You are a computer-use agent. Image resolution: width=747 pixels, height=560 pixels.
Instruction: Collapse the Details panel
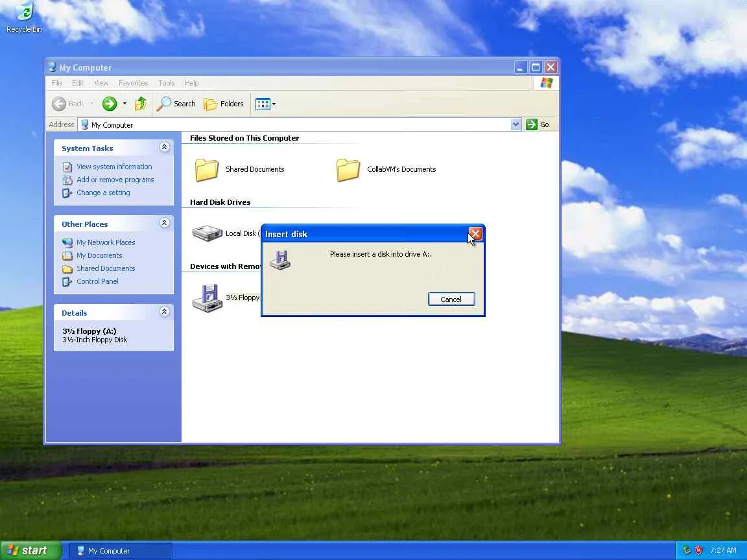pos(164,311)
